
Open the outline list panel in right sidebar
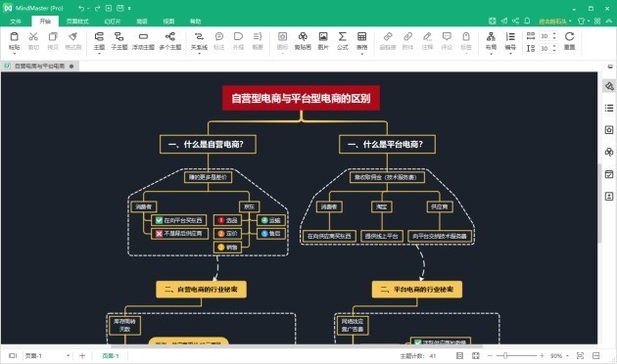coord(609,108)
